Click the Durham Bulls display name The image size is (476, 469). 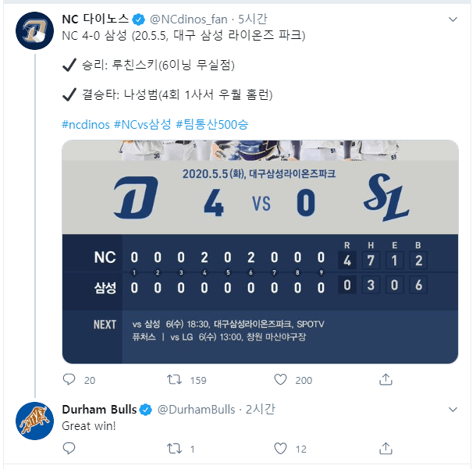[99, 410]
